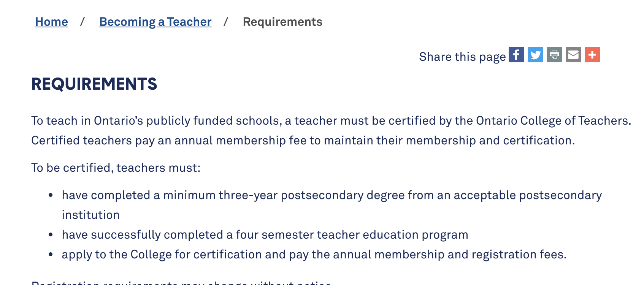This screenshot has width=644, height=285.
Task: Click the apply to the College bullet
Action: click(314, 255)
